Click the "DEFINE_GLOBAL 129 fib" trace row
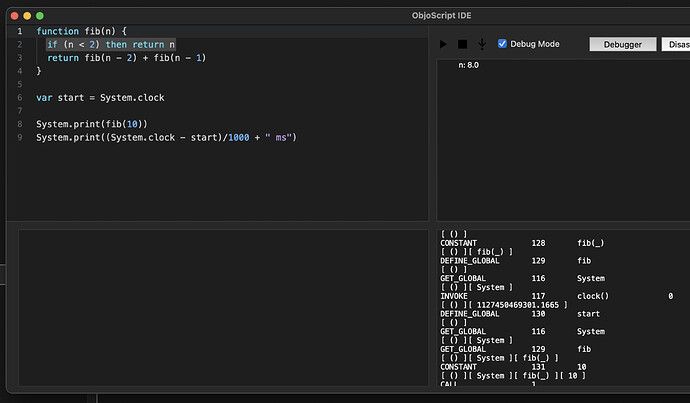This screenshot has height=403, width=690. 516,260
